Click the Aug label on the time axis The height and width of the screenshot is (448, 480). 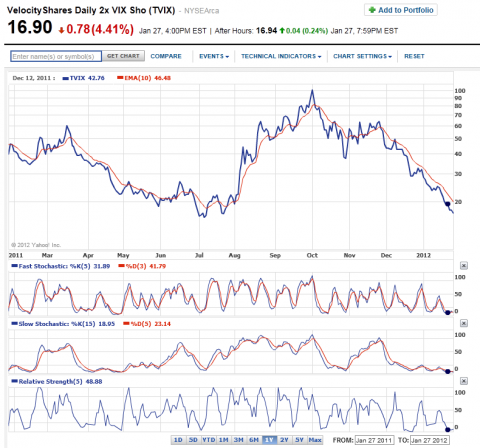tap(234, 255)
